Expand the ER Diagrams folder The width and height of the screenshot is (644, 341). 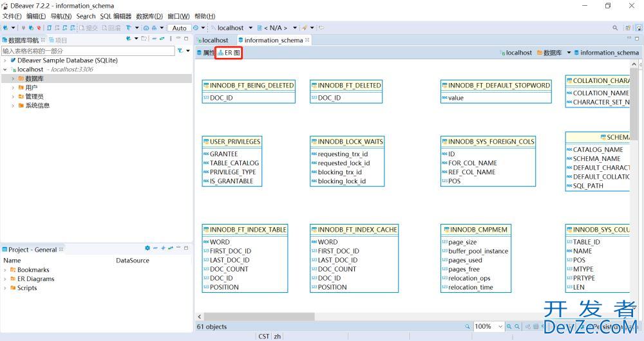coord(5,279)
